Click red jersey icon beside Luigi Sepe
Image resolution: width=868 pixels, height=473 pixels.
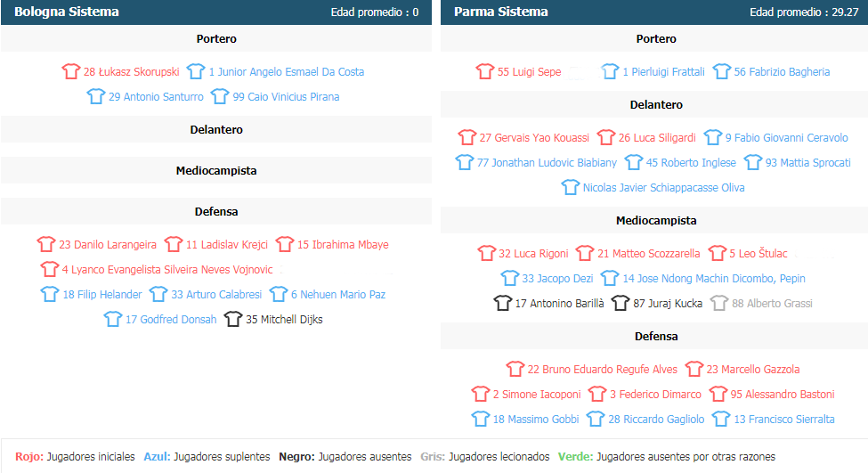click(x=485, y=71)
